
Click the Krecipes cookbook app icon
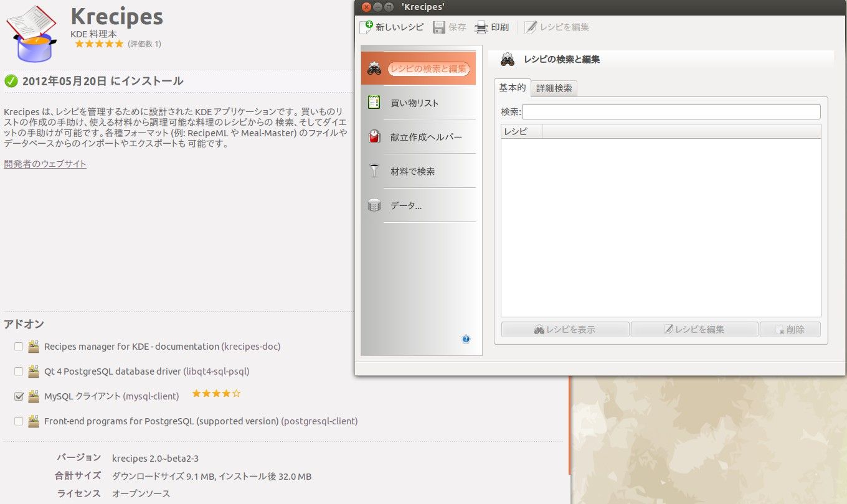[x=31, y=34]
